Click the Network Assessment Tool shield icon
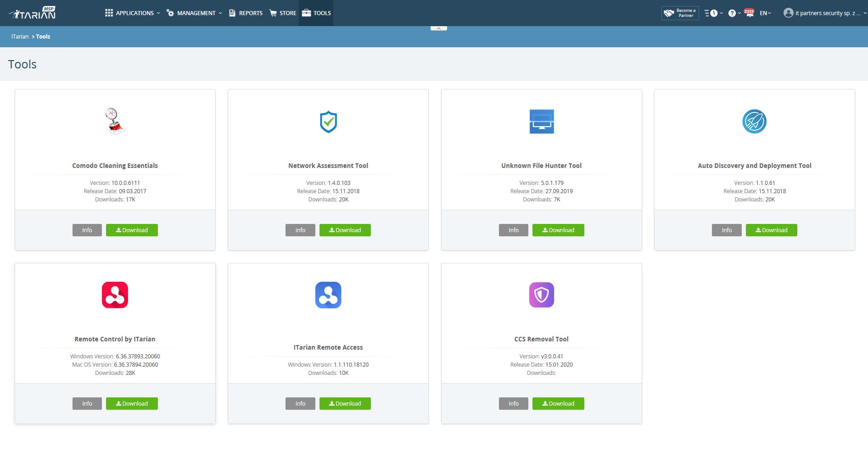This screenshot has width=868, height=463. [x=328, y=122]
